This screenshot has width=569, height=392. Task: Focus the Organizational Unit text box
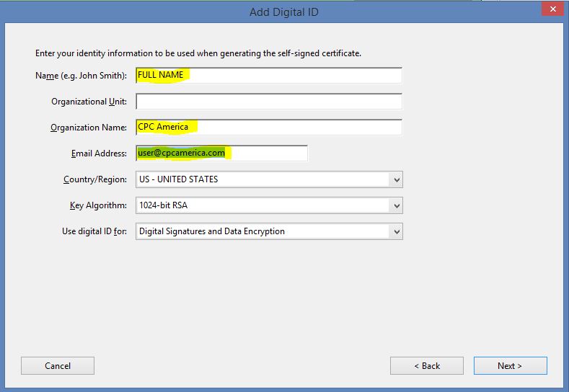point(269,101)
